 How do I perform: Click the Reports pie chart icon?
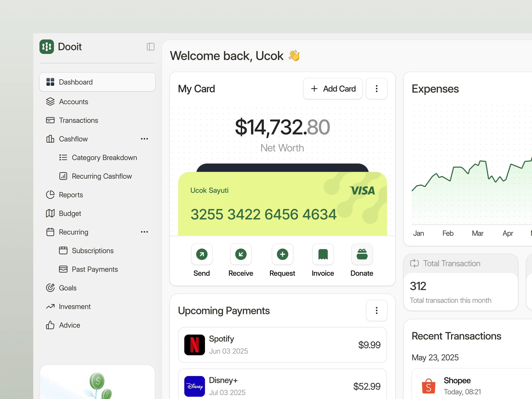click(50, 195)
